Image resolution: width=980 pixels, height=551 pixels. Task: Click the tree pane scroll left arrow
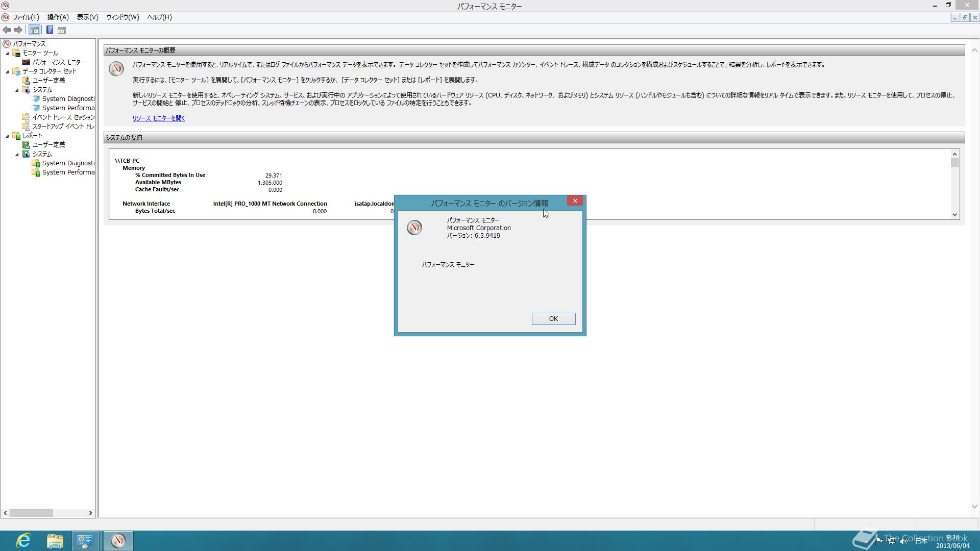coord(5,513)
